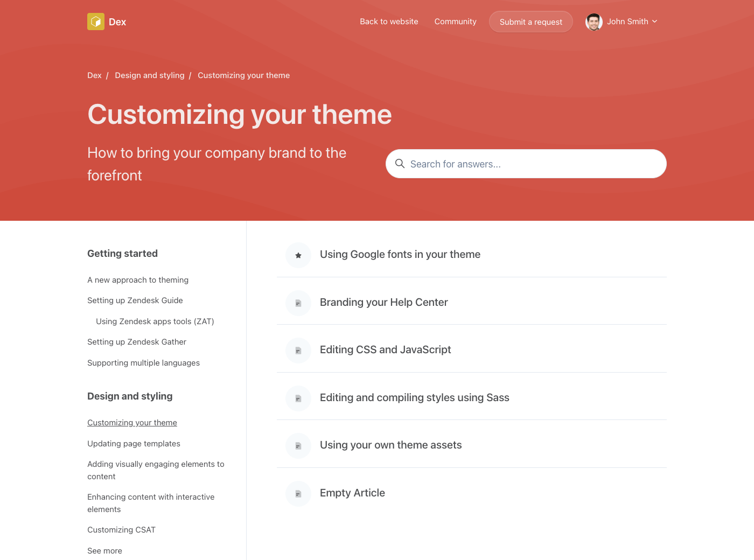Click the document icon beside Editing CSS and JavaScript
Screen dimensions: 754x560
(298, 351)
